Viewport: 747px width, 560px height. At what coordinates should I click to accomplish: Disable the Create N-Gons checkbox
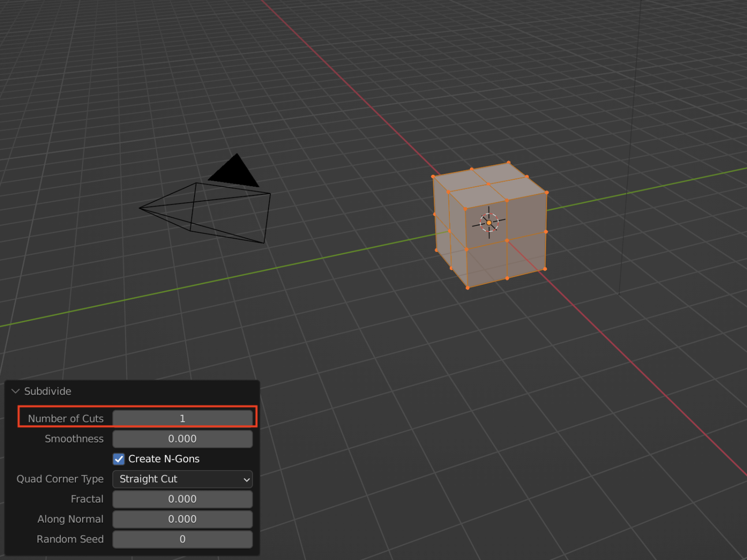pos(119,459)
